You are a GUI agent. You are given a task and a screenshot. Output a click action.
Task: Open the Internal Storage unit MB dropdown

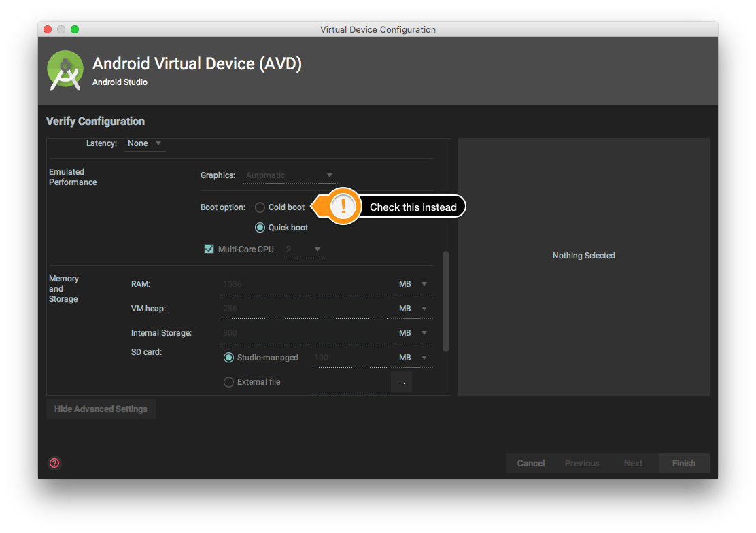[413, 333]
